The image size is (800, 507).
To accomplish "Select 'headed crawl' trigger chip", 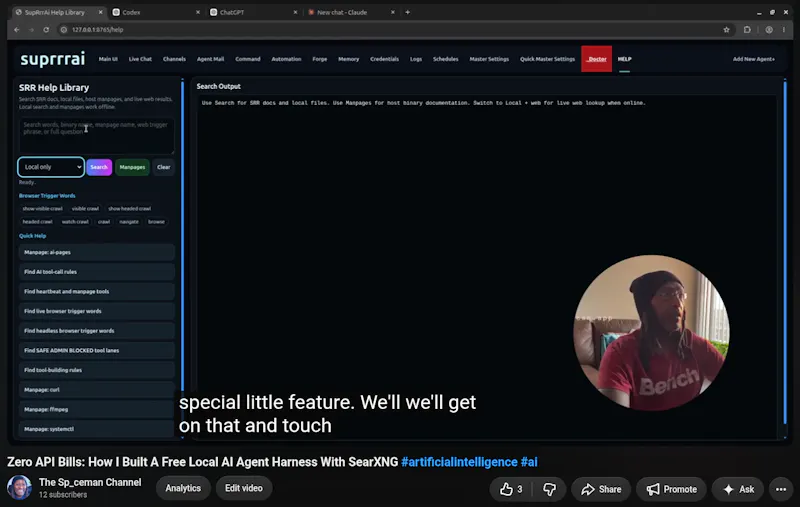I will [x=37, y=222].
